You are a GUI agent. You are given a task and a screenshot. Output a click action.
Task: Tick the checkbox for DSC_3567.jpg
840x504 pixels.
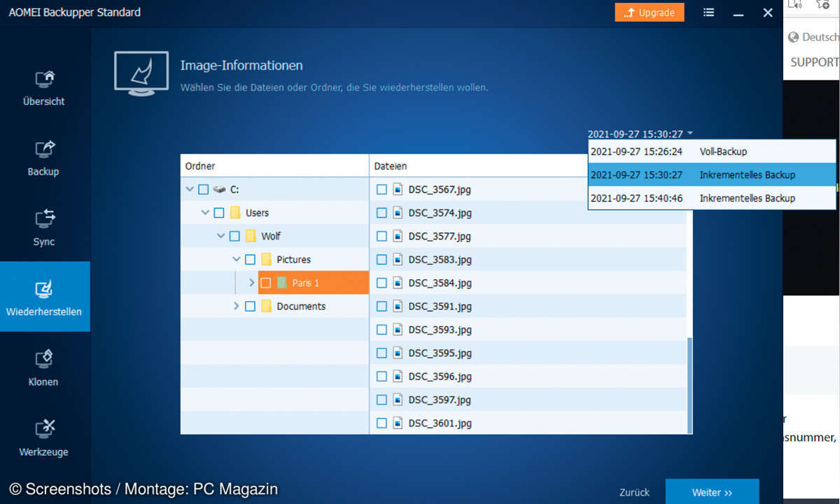(x=381, y=189)
